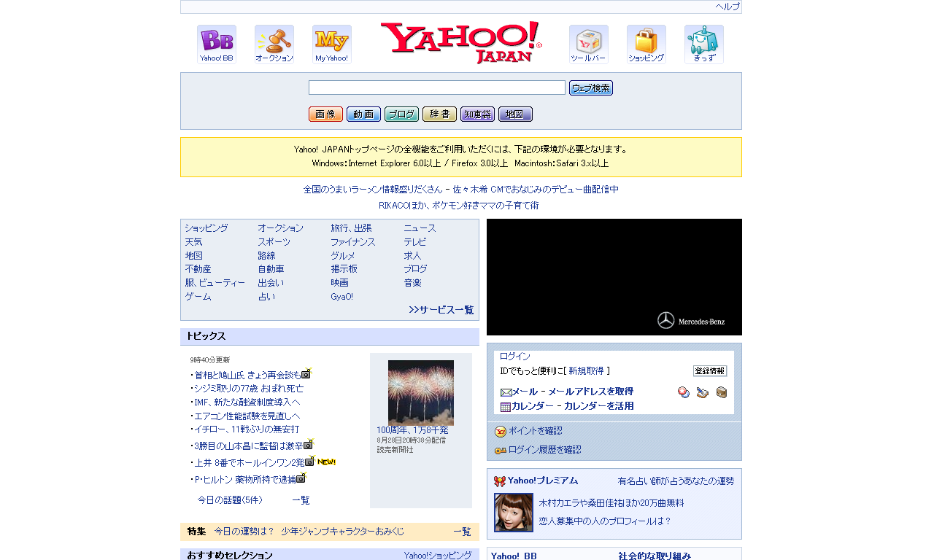Image resolution: width=934 pixels, height=560 pixels.
Task: Click the ログイン link
Action: point(515,357)
